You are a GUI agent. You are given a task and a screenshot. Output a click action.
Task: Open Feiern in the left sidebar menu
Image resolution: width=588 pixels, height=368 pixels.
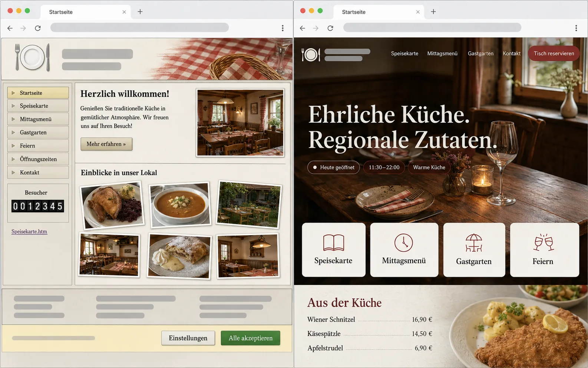coord(38,146)
